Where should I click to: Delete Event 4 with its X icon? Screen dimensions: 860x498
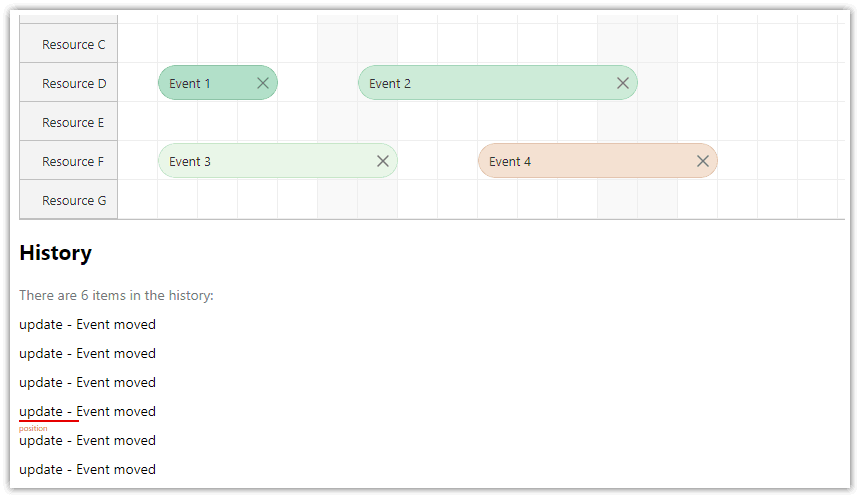click(703, 161)
